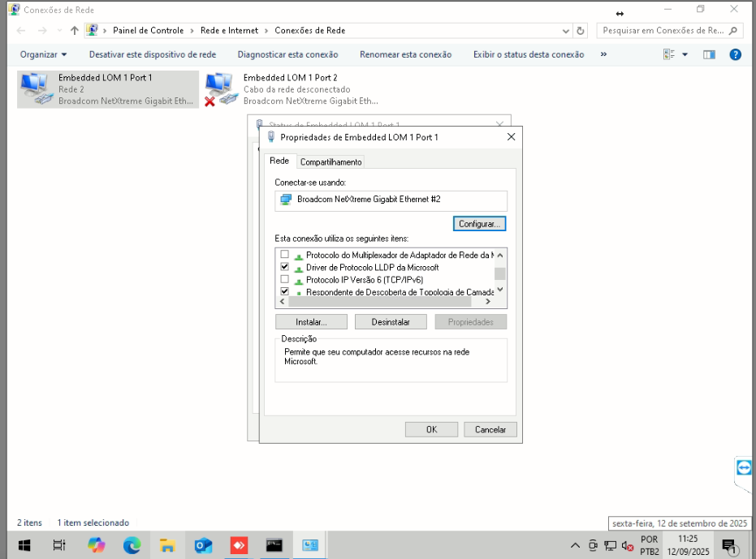
Task: Expand the address bar history dropdown
Action: tap(566, 31)
